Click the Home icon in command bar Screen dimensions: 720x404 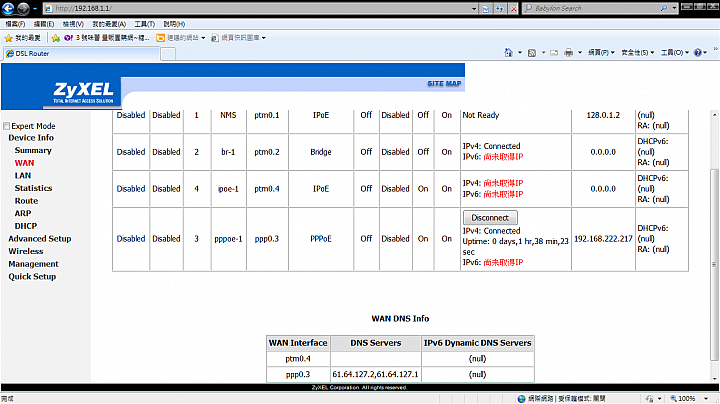[x=508, y=53]
